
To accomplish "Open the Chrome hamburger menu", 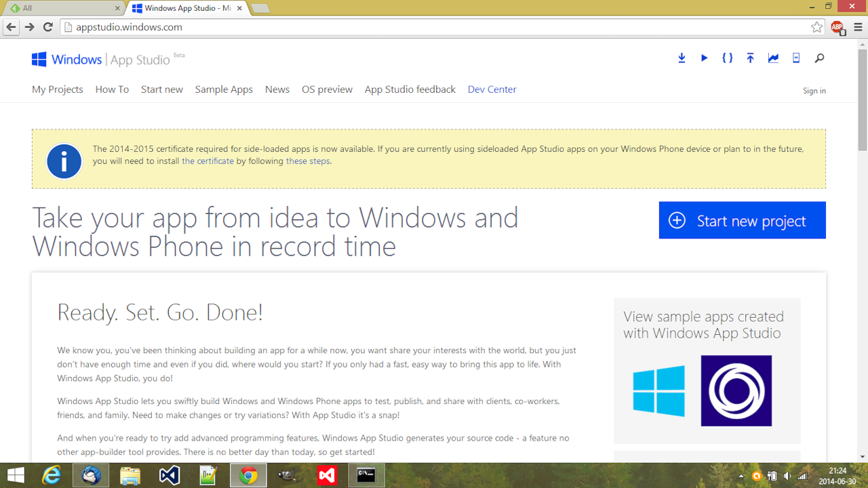I will coord(858,27).
